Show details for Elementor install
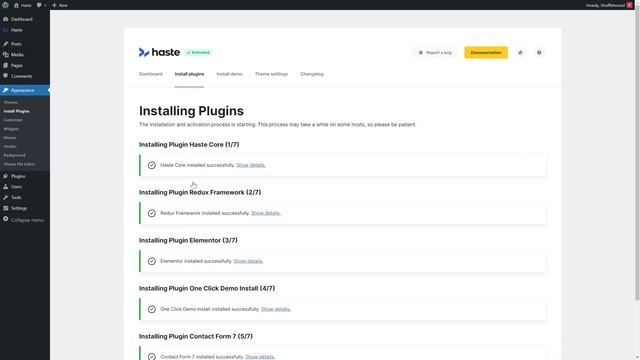The width and height of the screenshot is (640, 360). (x=248, y=261)
